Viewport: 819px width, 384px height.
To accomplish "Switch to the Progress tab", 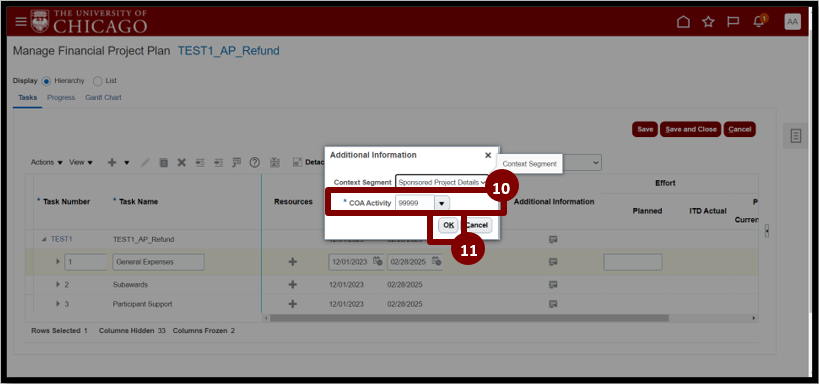I will (x=61, y=98).
